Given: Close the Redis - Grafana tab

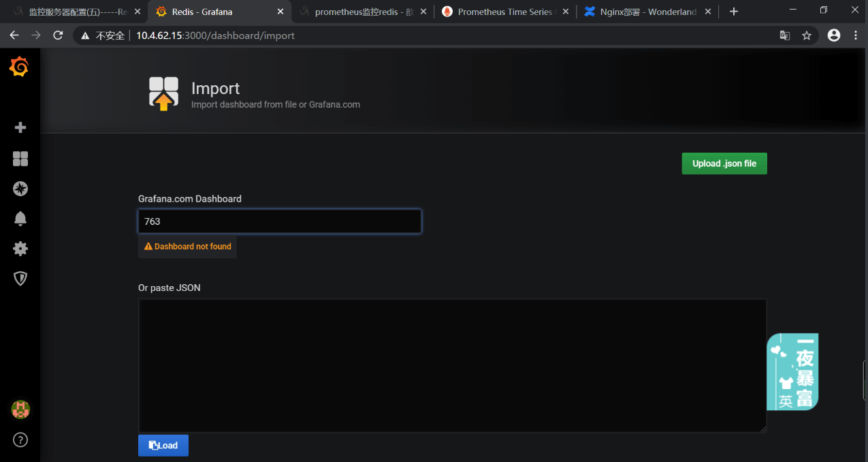Looking at the screenshot, I should [280, 12].
